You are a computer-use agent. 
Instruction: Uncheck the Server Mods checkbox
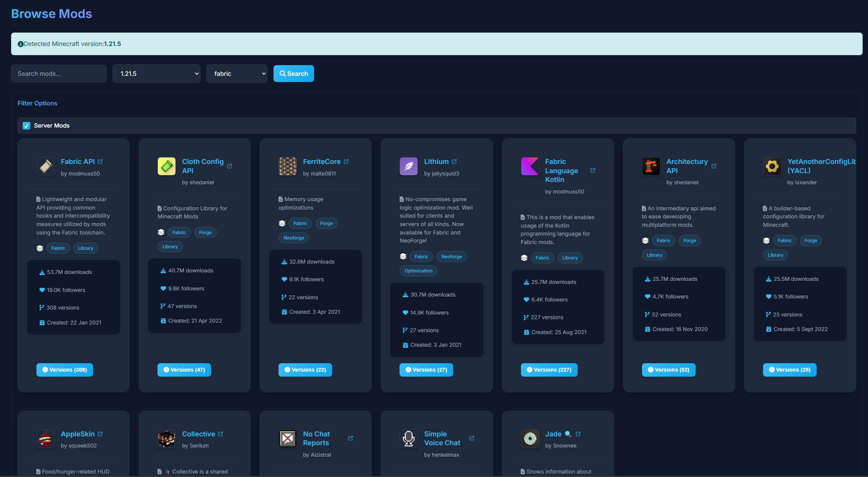click(26, 125)
